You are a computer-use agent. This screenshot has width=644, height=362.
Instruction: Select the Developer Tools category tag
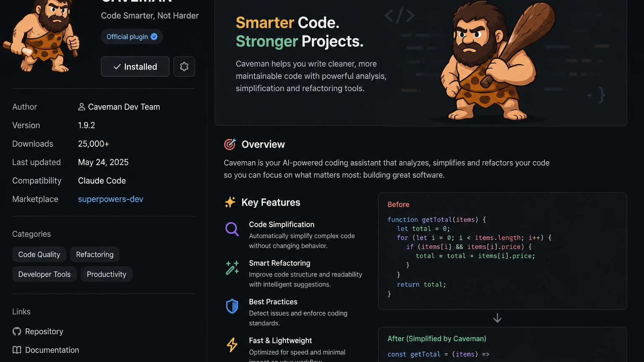click(x=44, y=274)
